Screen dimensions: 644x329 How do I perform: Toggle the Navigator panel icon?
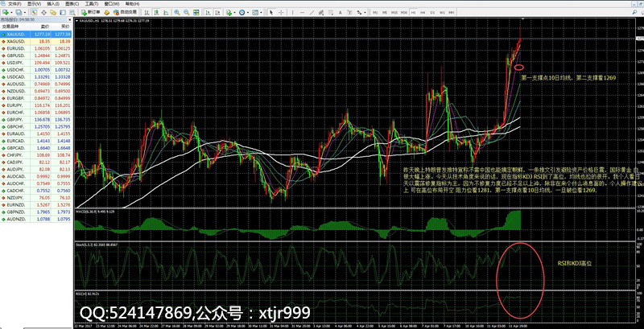tap(53, 12)
